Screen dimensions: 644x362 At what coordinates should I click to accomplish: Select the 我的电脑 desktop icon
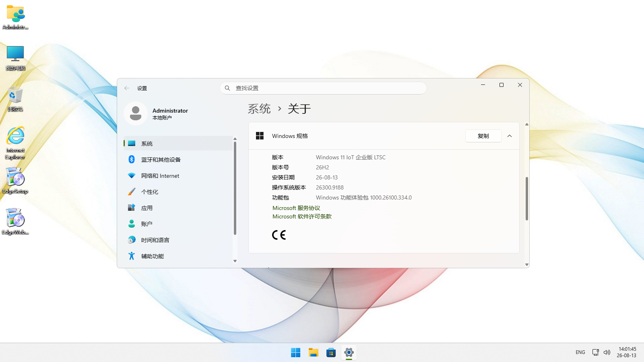(x=15, y=58)
